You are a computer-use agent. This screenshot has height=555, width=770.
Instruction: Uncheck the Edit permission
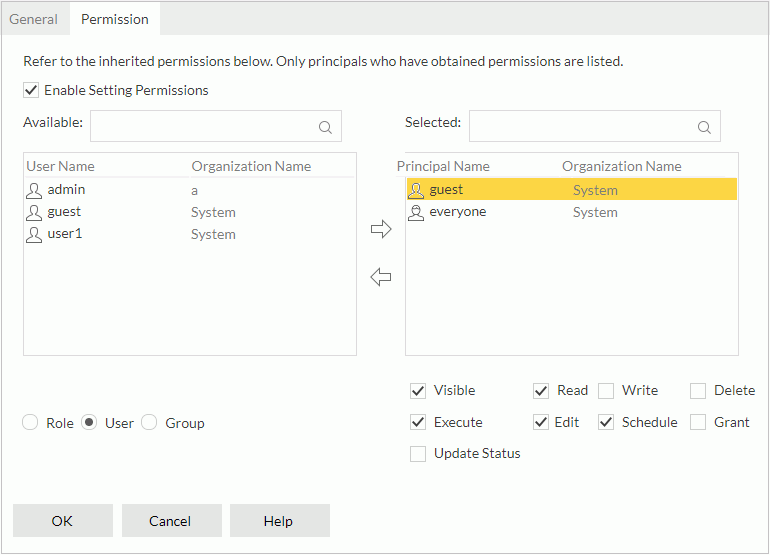pos(541,422)
